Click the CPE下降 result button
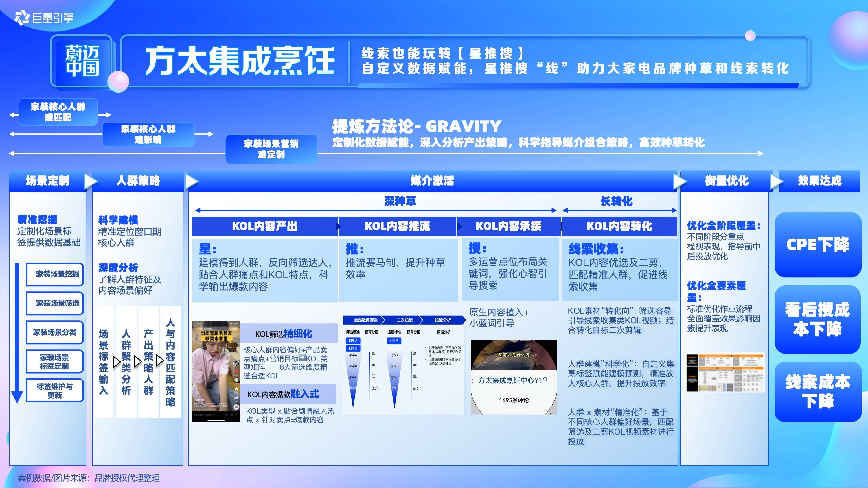Image resolution: width=868 pixels, height=488 pixels. click(818, 245)
